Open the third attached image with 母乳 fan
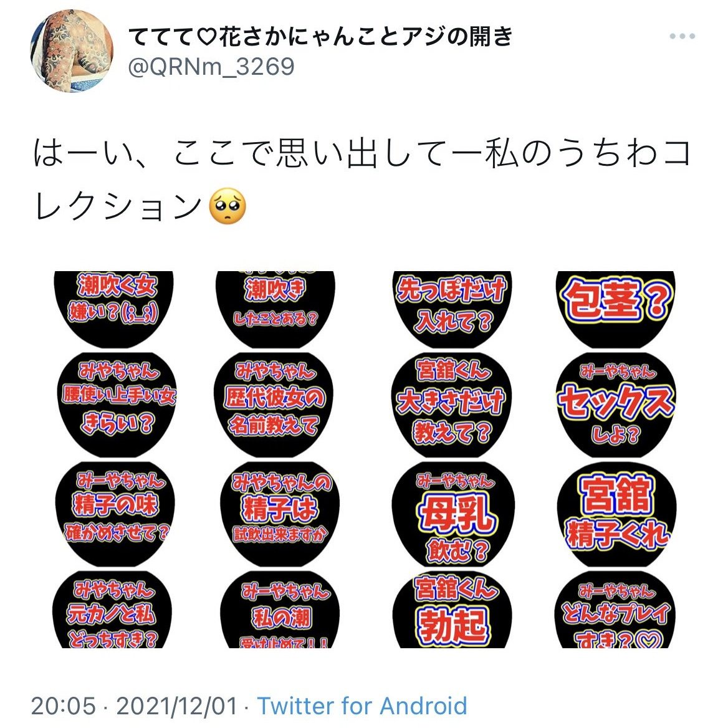The height and width of the screenshot is (728, 728). [x=453, y=459]
